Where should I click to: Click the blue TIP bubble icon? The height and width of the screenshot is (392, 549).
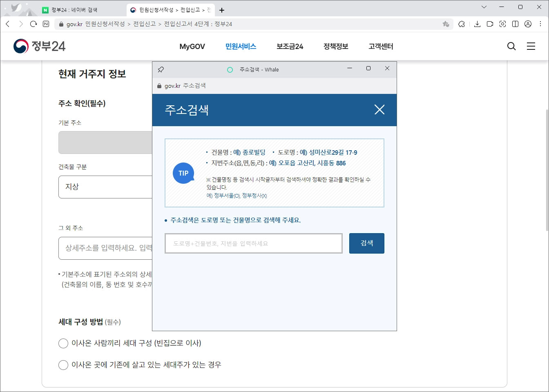[x=183, y=173]
